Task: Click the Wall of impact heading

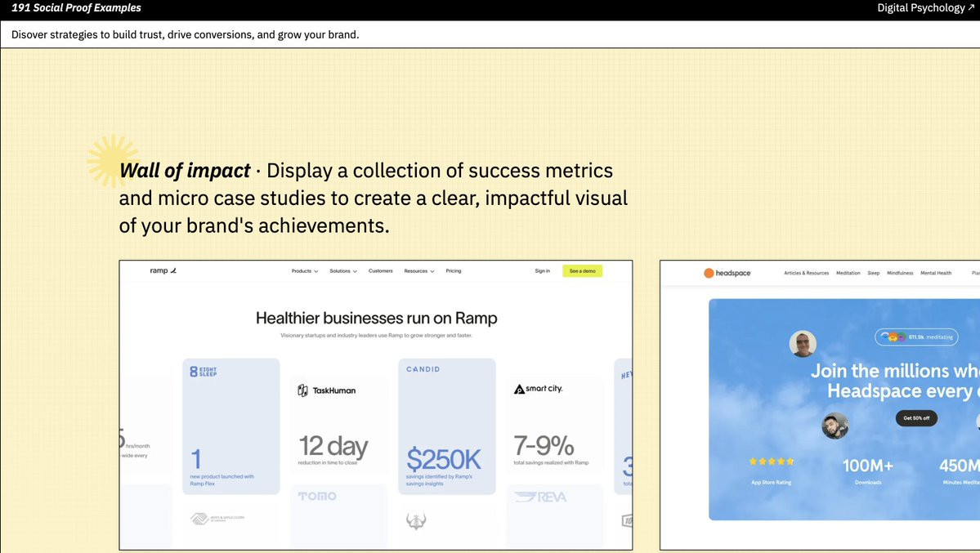Action: [x=185, y=171]
